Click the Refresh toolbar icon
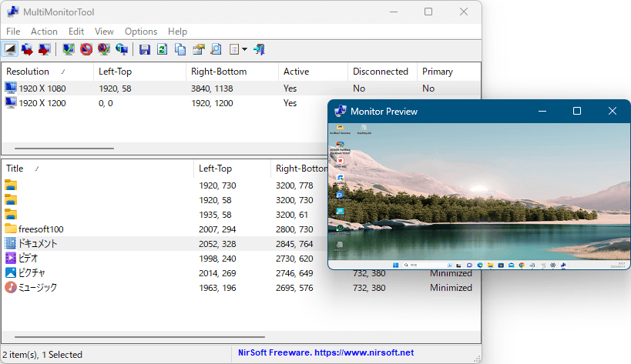The image size is (631, 364). 163,49
